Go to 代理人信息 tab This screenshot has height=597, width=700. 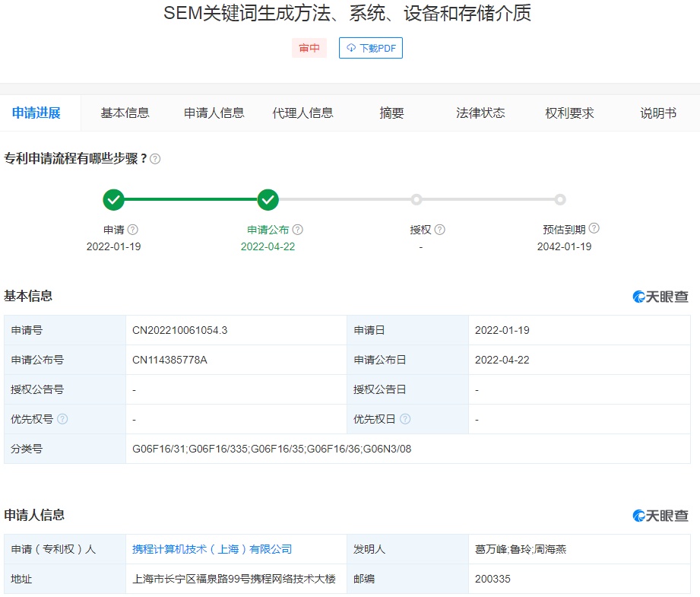click(302, 113)
